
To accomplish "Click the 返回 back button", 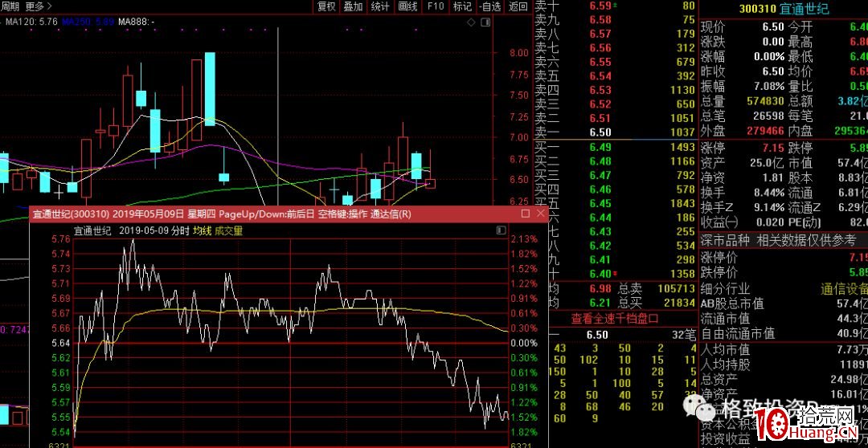I will pyautogui.click(x=518, y=6).
